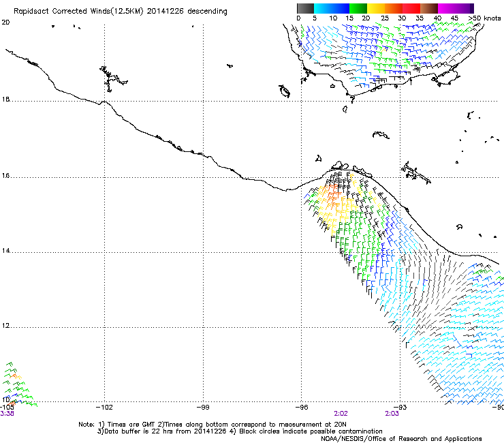This screenshot has width=504, height=443.
Task: Click the longitude label -93
Action: tap(400, 408)
